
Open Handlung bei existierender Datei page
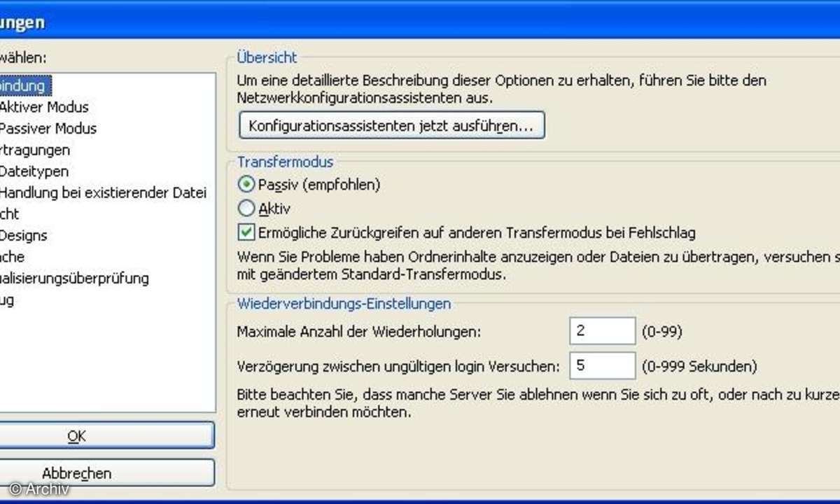click(x=103, y=192)
